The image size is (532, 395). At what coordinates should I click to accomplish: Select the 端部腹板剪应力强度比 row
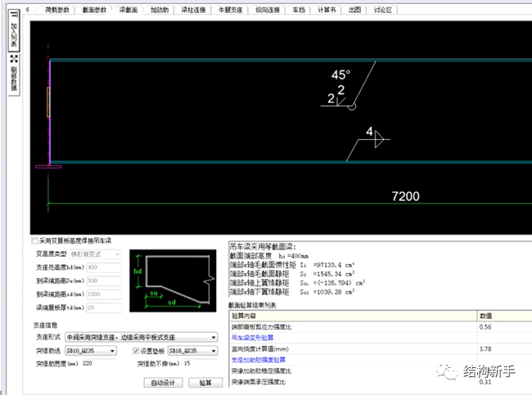tap(381, 327)
